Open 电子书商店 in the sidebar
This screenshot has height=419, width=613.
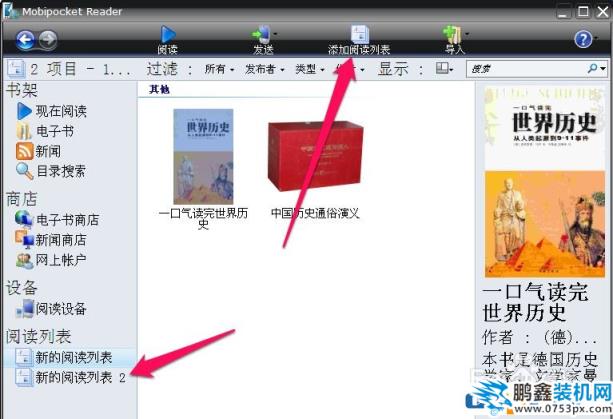click(67, 220)
